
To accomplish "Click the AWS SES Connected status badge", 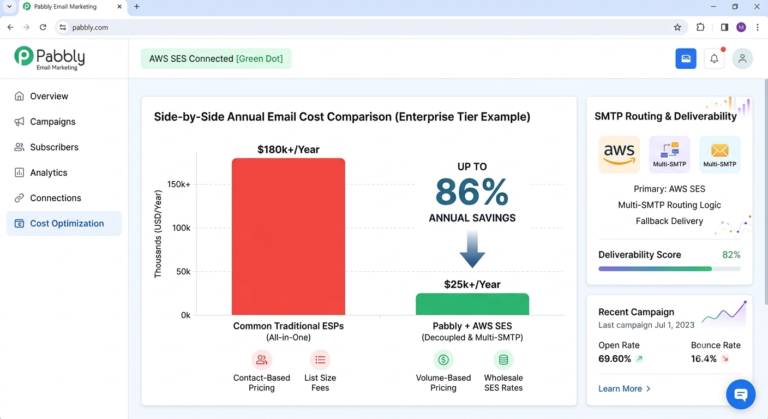I will tap(216, 59).
